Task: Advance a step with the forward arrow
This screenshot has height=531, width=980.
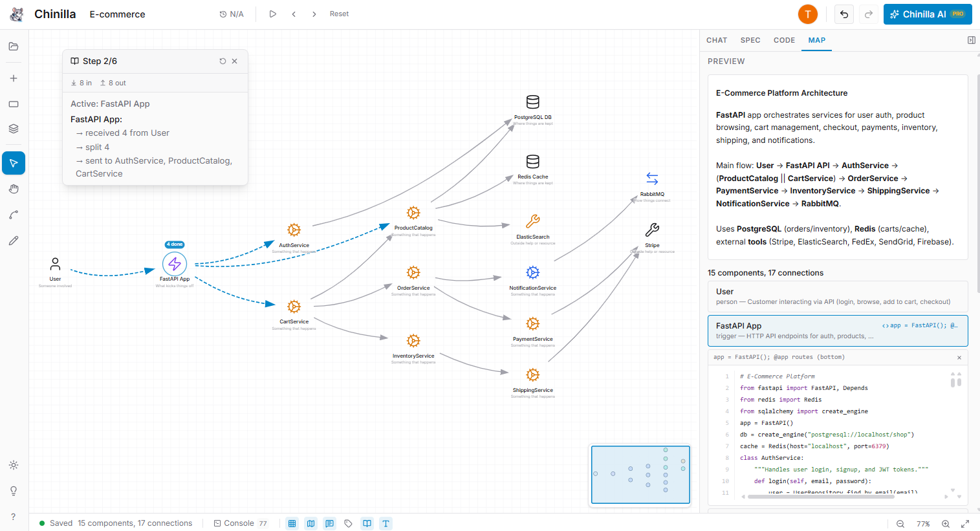Action: pos(314,14)
